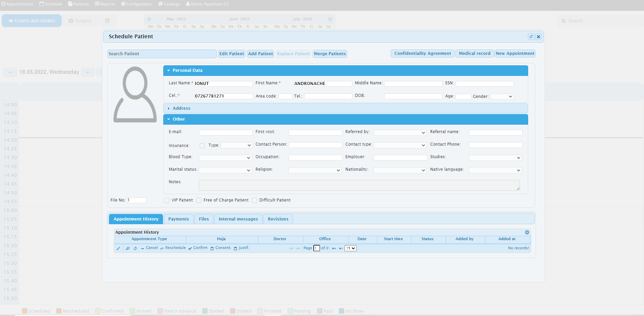This screenshot has height=316, width=644.
Task: Check the Difficult Patient box
Action: point(254,200)
